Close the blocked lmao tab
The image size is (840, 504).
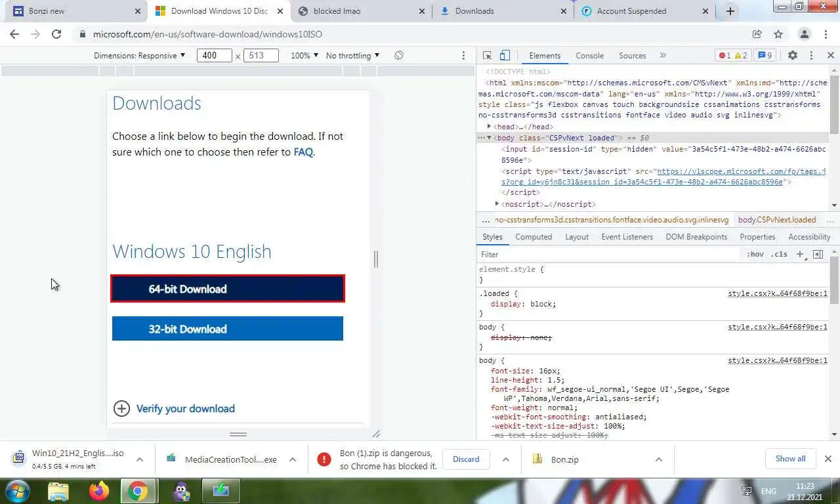421,11
